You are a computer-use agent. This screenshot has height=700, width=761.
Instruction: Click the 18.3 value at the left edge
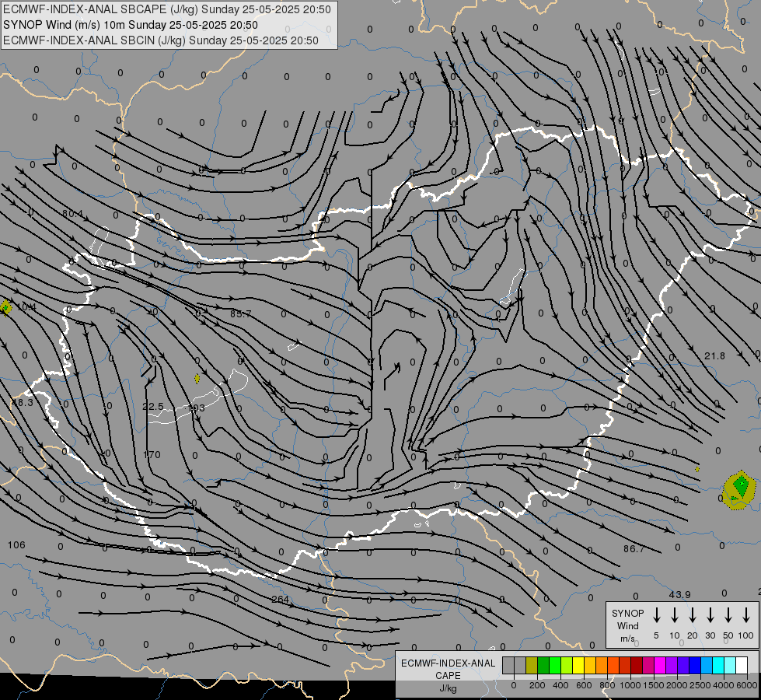[x=23, y=403]
